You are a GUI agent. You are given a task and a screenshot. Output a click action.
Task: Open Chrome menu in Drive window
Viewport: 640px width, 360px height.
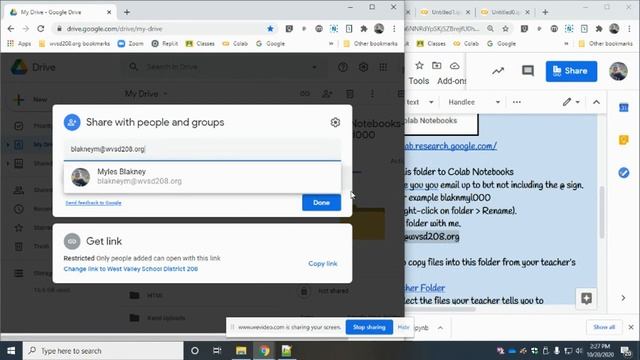coord(394,29)
